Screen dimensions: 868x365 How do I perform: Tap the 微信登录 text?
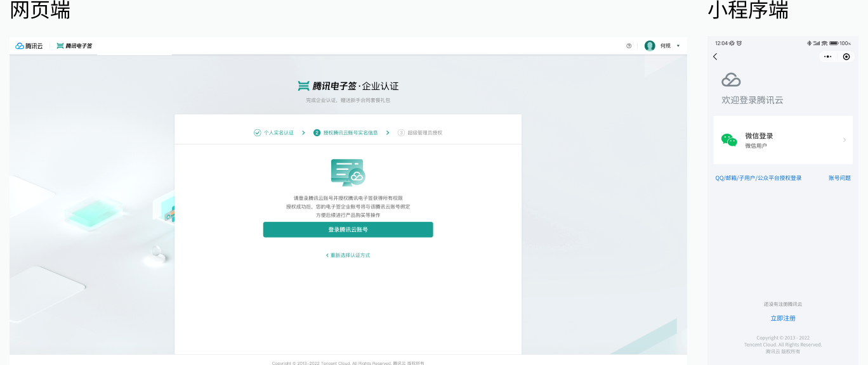[x=759, y=136]
